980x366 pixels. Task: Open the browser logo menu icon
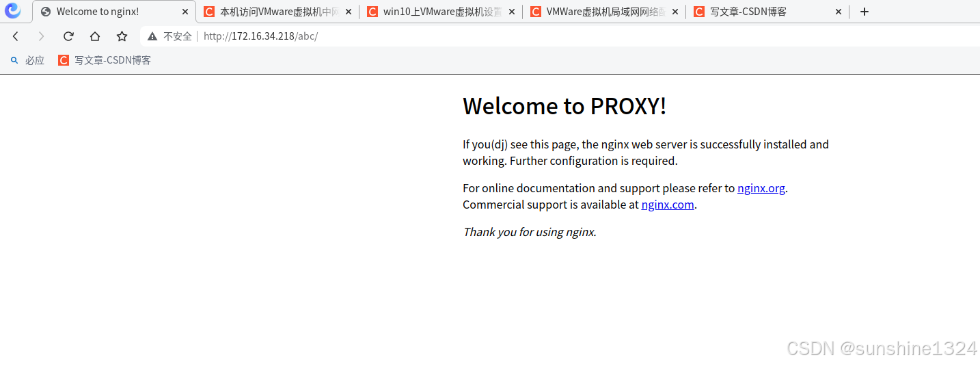coord(13,11)
